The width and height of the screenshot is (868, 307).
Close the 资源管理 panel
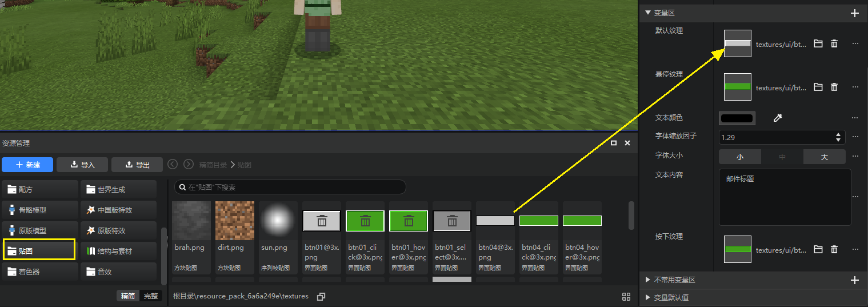(627, 143)
